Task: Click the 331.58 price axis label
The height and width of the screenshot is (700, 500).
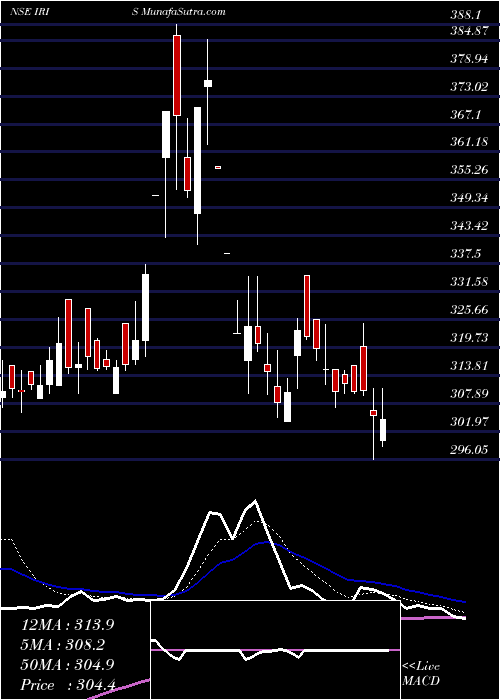Action: [469, 282]
